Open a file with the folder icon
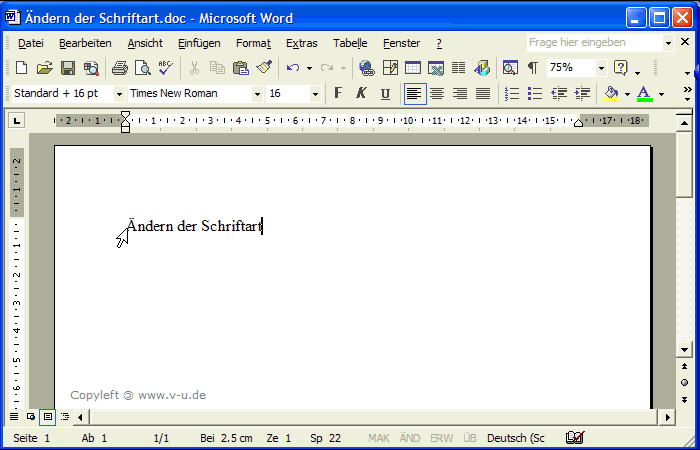This screenshot has height=450, width=700. tap(45, 68)
